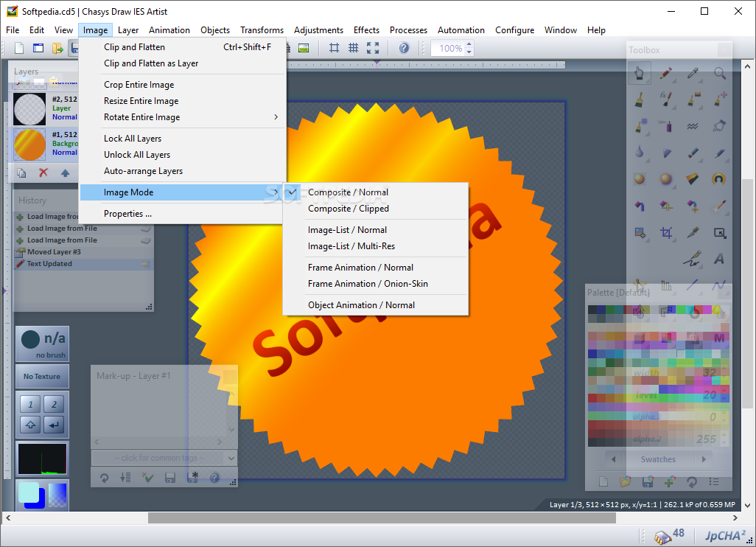This screenshot has width=756, height=547.
Task: Select checked Composite / Normal image mode
Action: (x=376, y=192)
